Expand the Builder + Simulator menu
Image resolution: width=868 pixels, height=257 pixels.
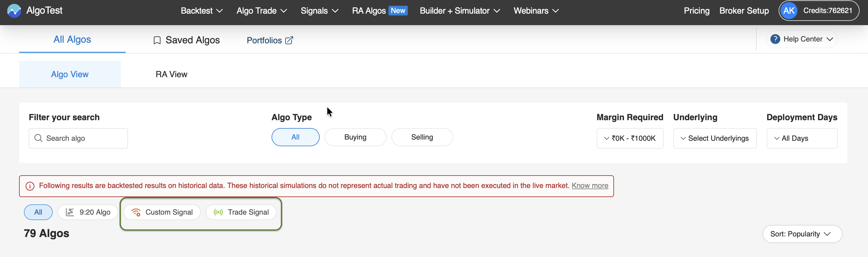[460, 11]
